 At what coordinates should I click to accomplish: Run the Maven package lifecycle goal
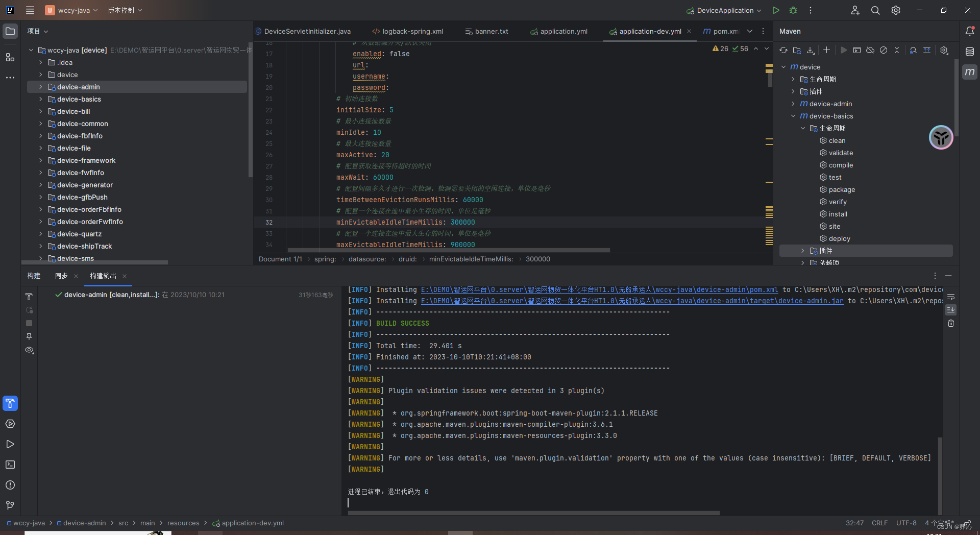[842, 189]
